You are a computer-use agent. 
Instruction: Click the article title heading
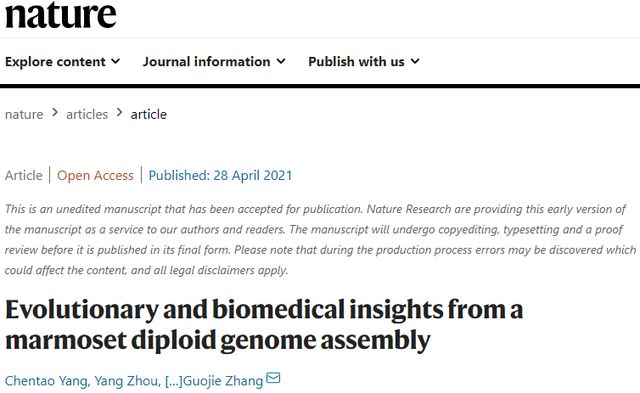(x=264, y=325)
